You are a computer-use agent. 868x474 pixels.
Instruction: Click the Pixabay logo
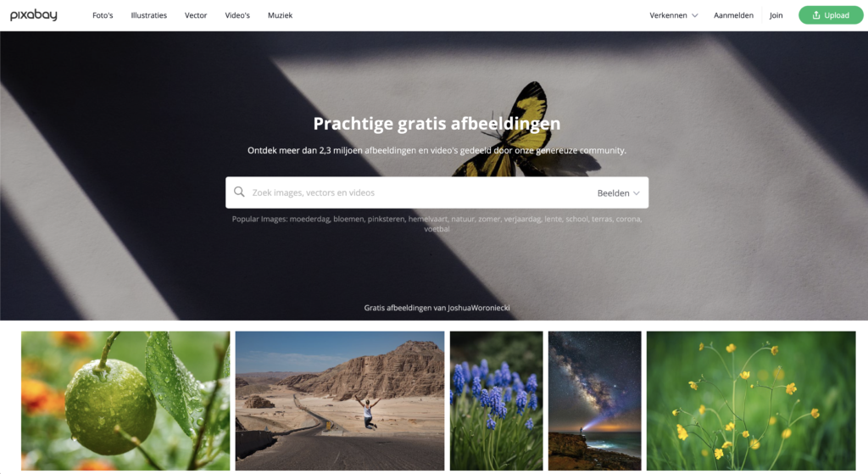coord(34,15)
